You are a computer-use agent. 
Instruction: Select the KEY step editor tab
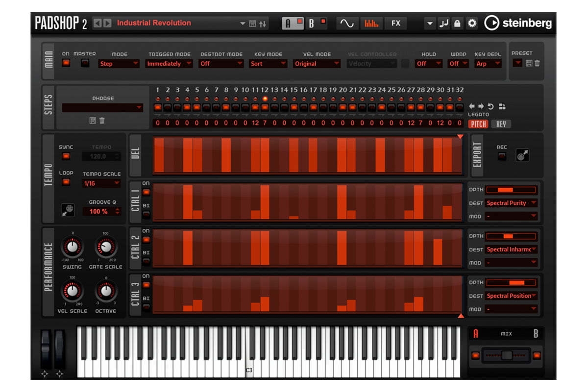501,124
